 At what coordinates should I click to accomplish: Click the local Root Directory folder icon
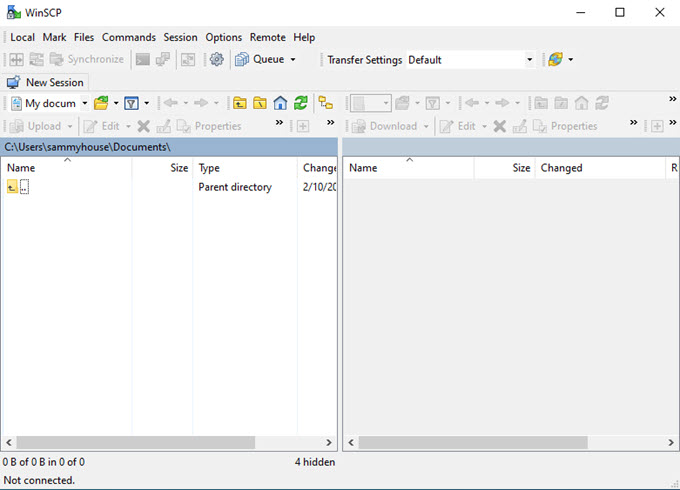[x=260, y=103]
